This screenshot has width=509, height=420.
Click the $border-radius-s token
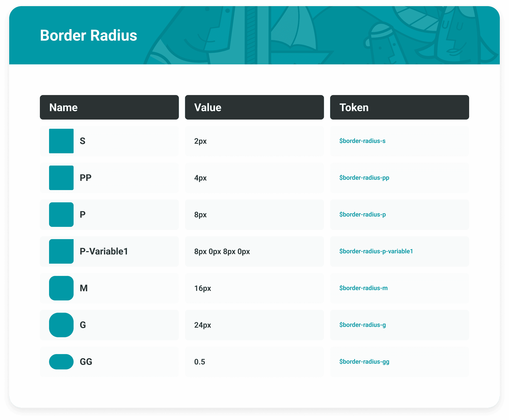tap(362, 141)
